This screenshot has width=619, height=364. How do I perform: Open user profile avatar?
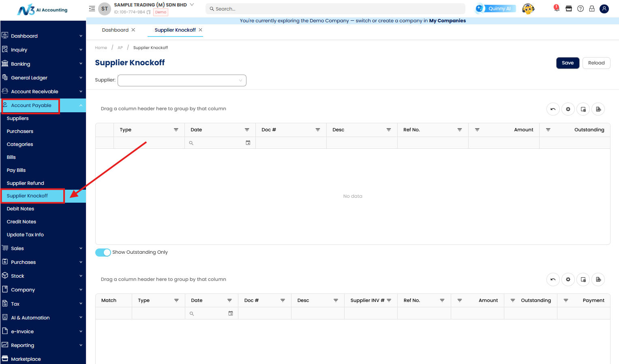coord(604,9)
